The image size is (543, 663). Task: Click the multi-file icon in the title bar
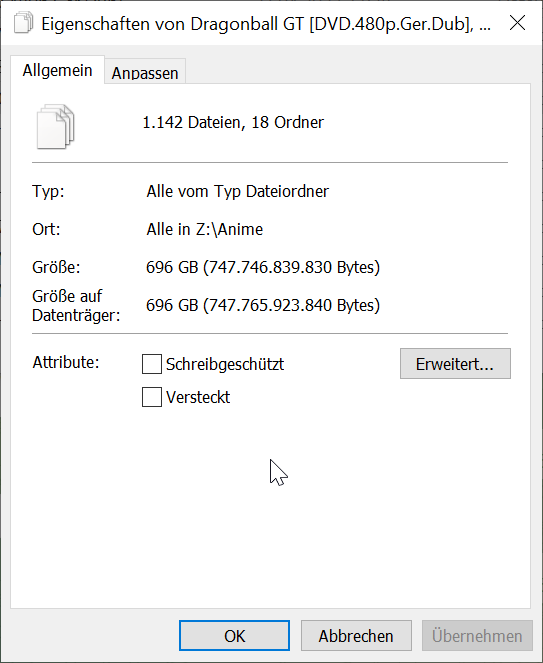(23, 23)
